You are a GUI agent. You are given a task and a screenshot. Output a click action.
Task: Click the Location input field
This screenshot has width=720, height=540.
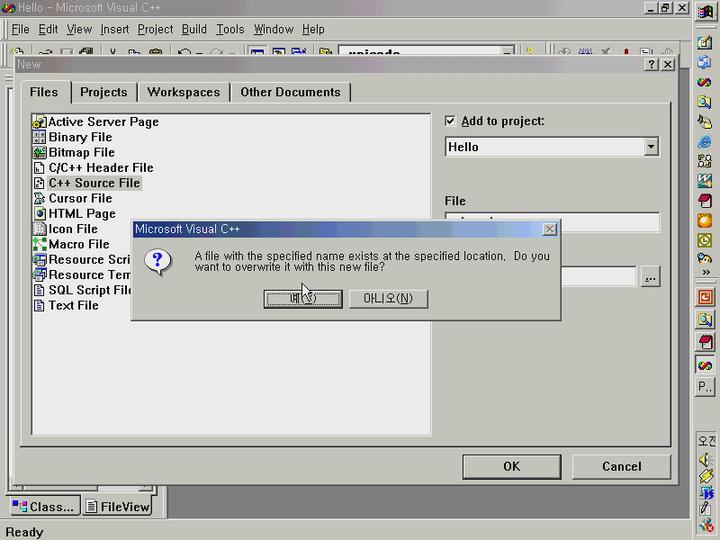(599, 276)
